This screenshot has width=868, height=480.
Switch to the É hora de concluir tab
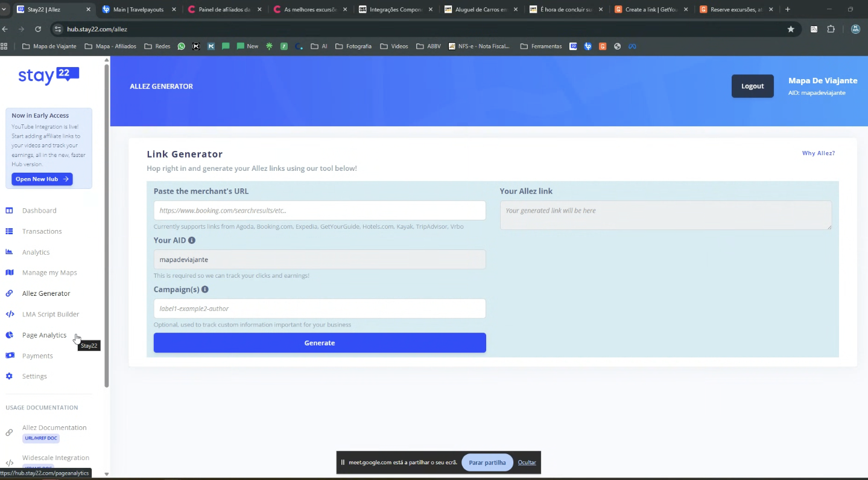[x=567, y=10]
